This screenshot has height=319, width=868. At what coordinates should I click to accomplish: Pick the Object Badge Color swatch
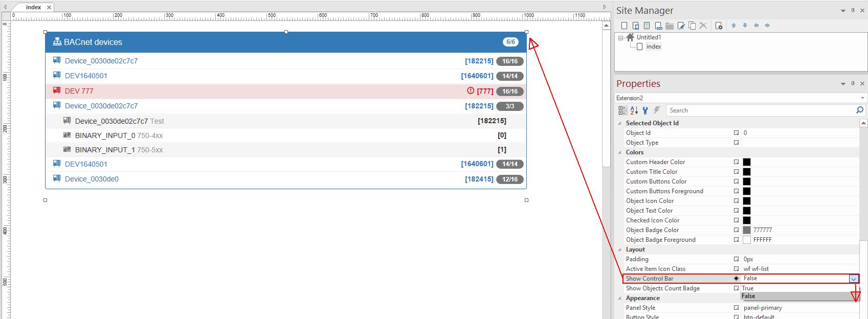coord(747,230)
